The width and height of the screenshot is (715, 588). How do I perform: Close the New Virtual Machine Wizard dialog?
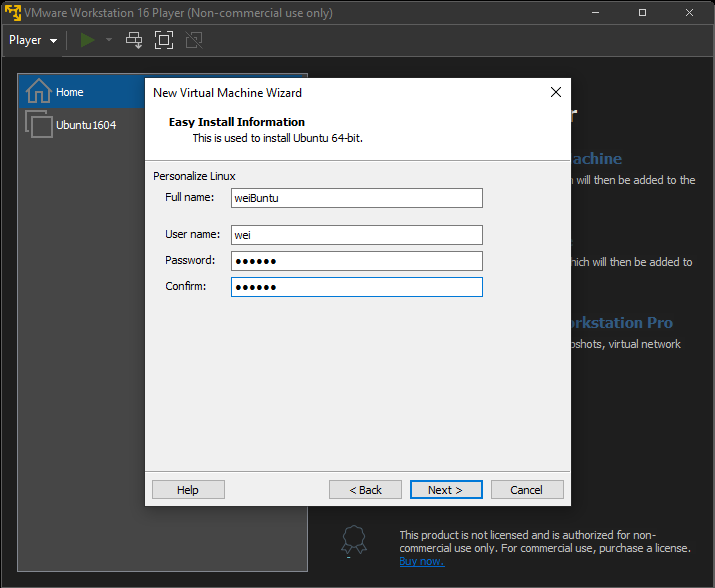tap(555, 92)
